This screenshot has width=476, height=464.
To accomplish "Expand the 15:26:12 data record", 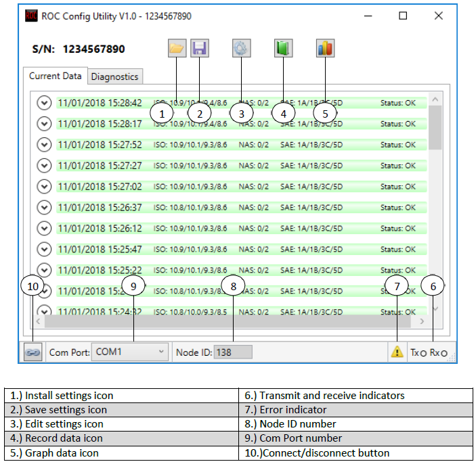I will click(44, 229).
